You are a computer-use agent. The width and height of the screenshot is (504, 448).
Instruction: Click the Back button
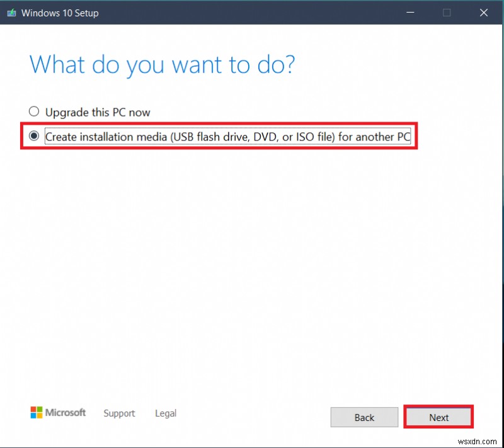coord(364,417)
